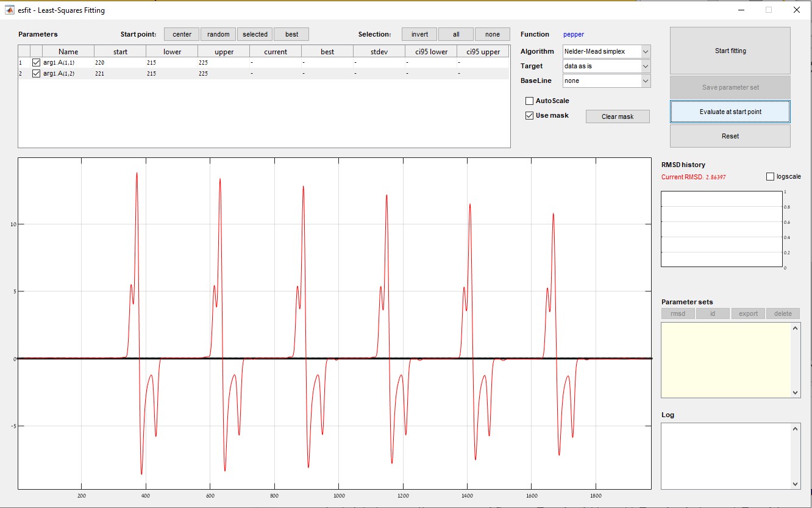Click the export parameter set button

tap(748, 313)
